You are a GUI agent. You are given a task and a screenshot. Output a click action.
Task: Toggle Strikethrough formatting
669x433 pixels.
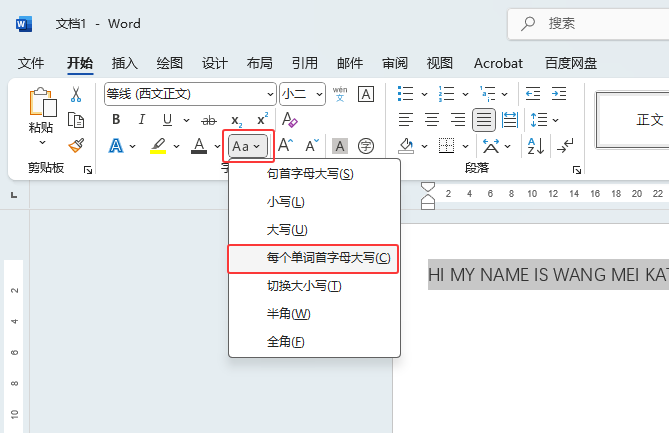click(209, 121)
